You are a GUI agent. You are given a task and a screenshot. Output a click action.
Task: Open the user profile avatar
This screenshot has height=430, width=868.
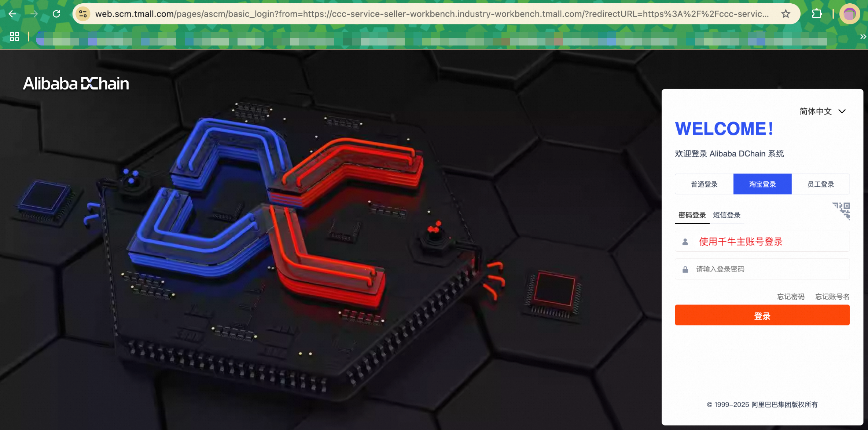[x=850, y=14]
